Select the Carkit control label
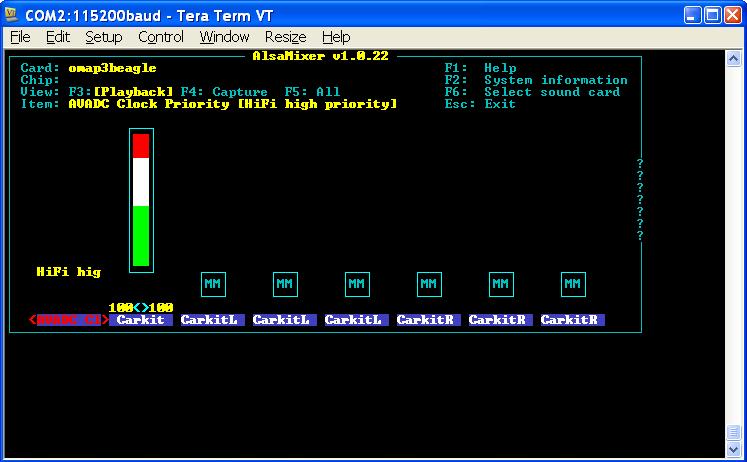 (141, 320)
